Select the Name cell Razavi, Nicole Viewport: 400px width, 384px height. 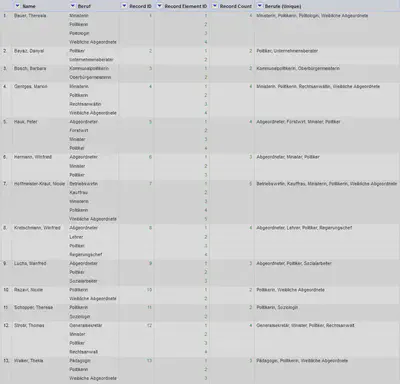click(28, 290)
